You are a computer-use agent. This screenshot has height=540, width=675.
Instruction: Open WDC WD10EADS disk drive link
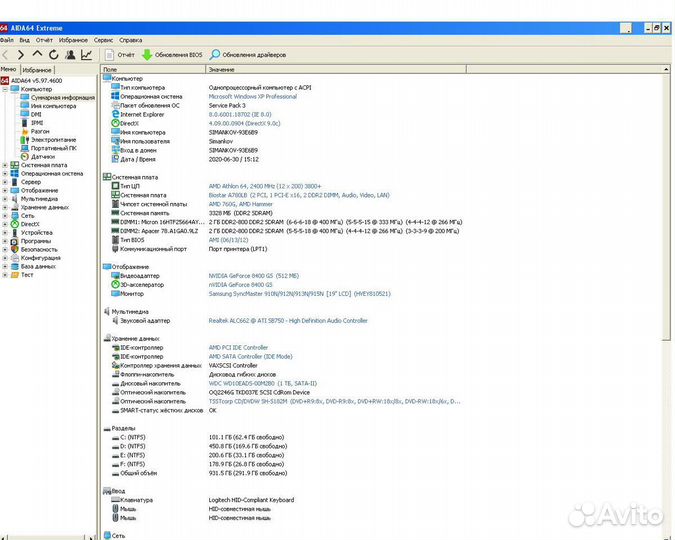263,383
